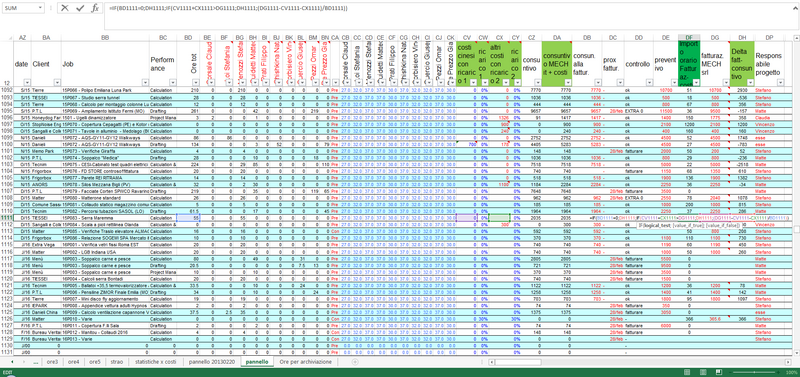
Task: Expand the Name Box dropdown showing SUM
Action: (x=39, y=8)
